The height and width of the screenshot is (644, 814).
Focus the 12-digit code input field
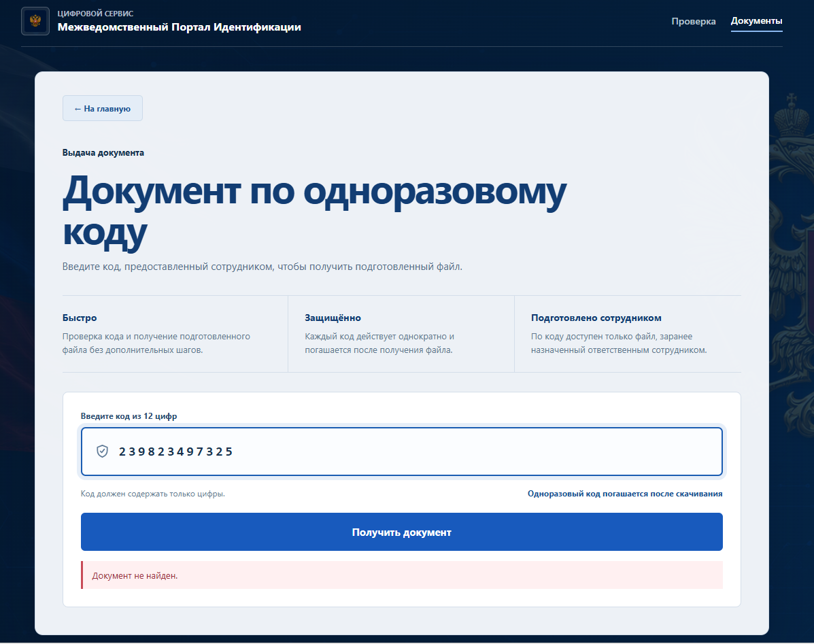[401, 451]
